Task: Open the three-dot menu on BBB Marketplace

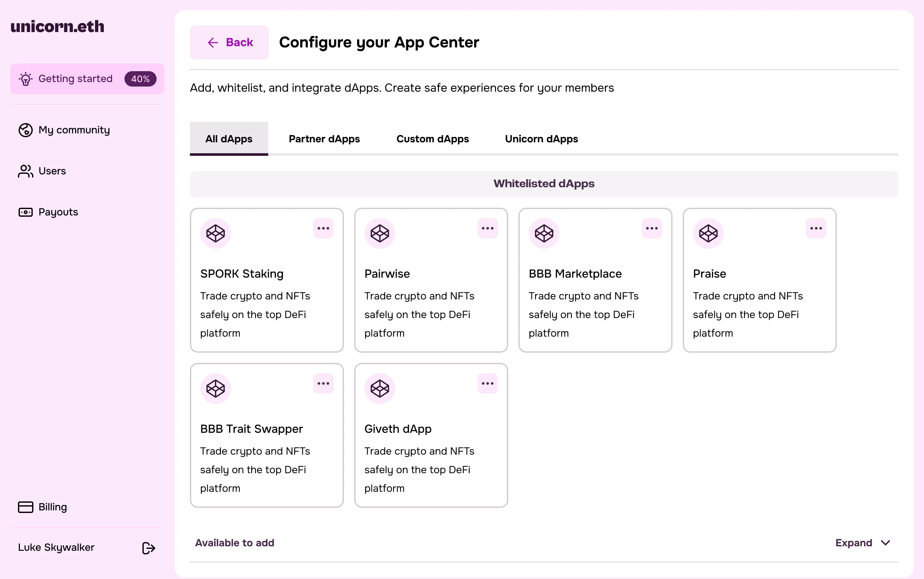Action: pos(652,228)
